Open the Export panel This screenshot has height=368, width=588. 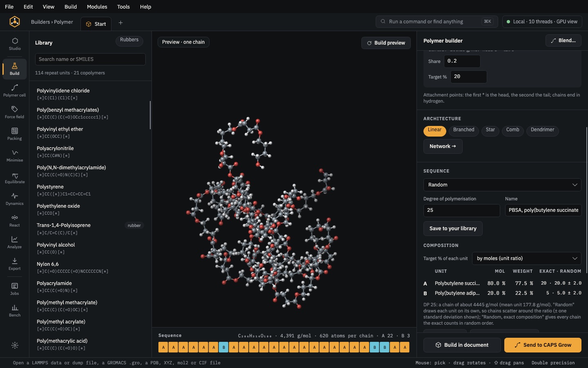(x=15, y=264)
